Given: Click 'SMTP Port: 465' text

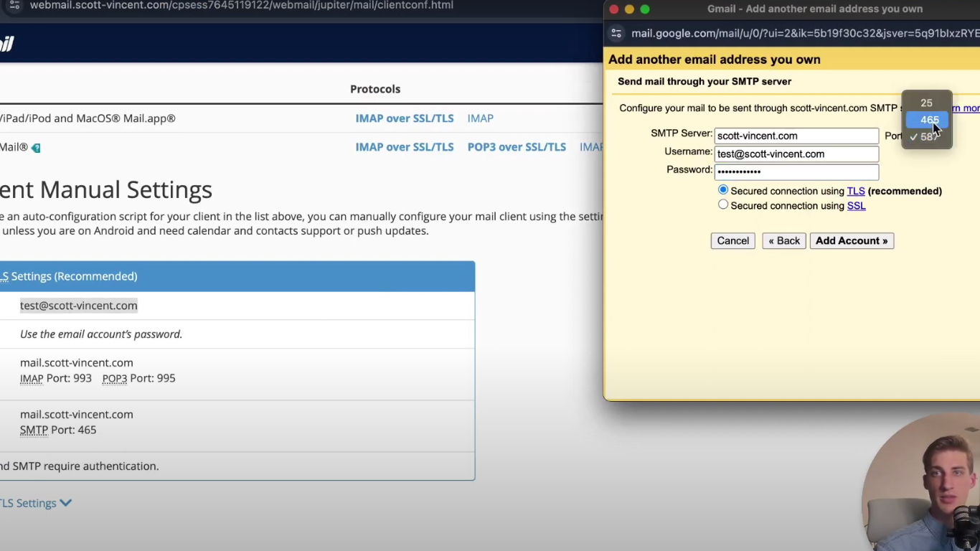Looking at the screenshot, I should tap(58, 430).
